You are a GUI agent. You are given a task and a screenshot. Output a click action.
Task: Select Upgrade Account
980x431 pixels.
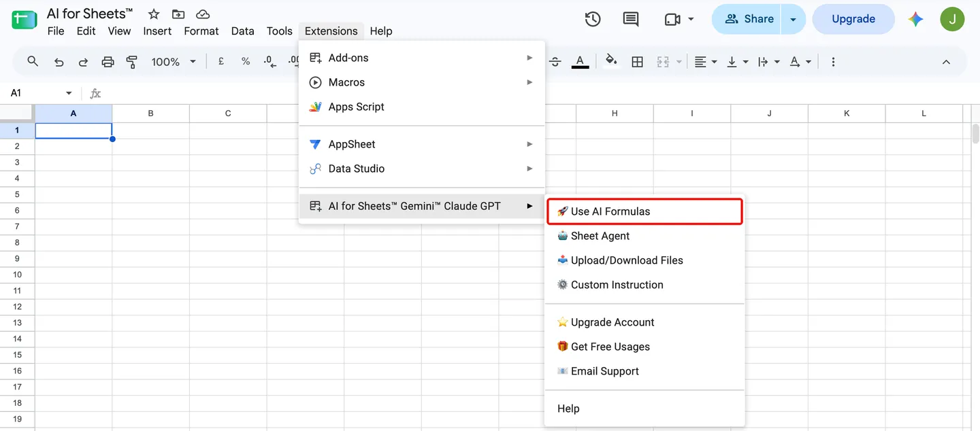pos(644,322)
